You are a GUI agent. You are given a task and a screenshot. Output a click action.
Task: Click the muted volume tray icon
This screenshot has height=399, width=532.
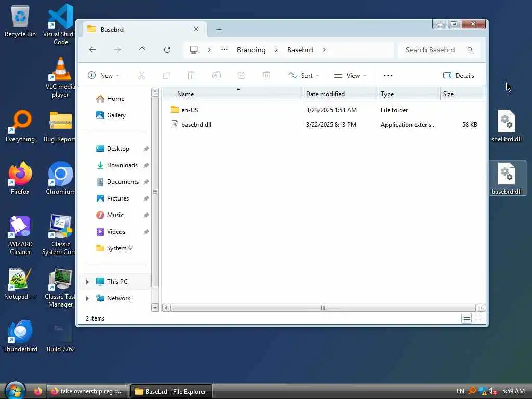pos(493,391)
